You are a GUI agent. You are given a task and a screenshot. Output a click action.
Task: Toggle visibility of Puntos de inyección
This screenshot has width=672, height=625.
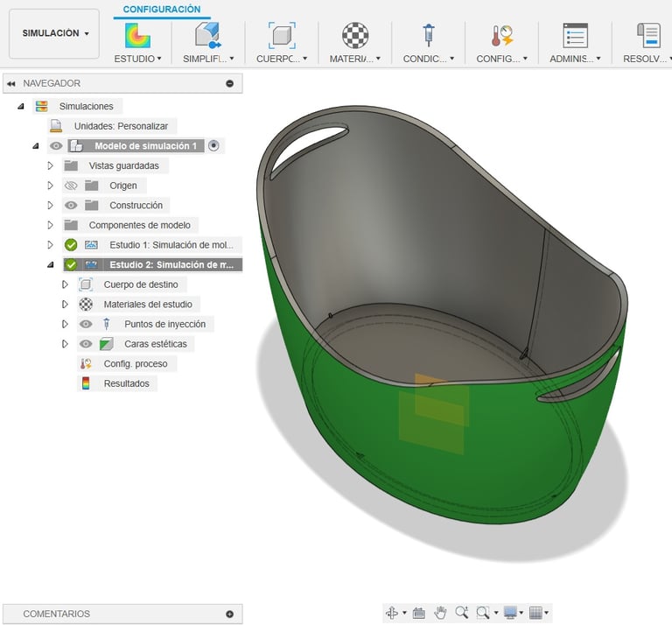point(86,324)
